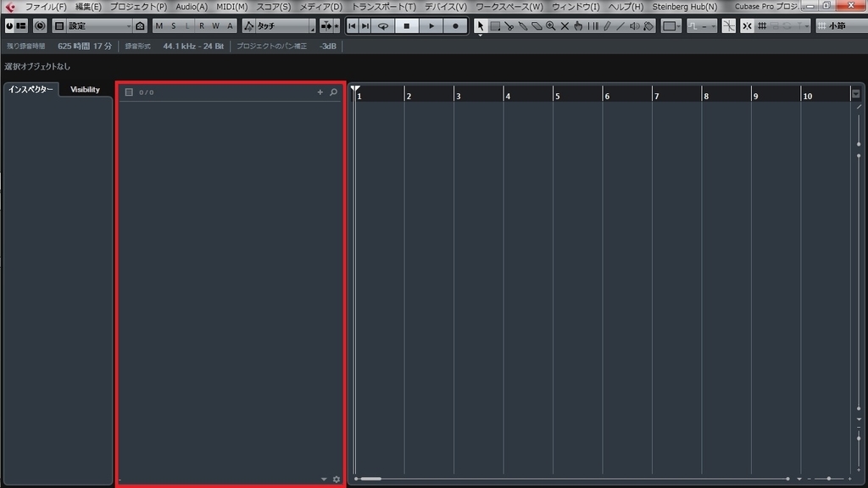
Task: Click the grid type icon beside snap
Action: coord(762,26)
